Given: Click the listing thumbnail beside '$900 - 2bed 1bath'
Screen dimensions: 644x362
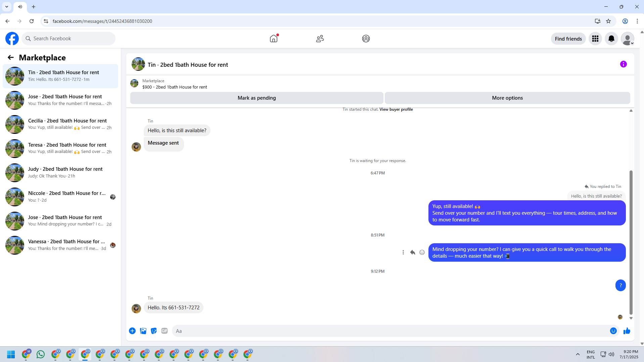Looking at the screenshot, I should 134,83.
